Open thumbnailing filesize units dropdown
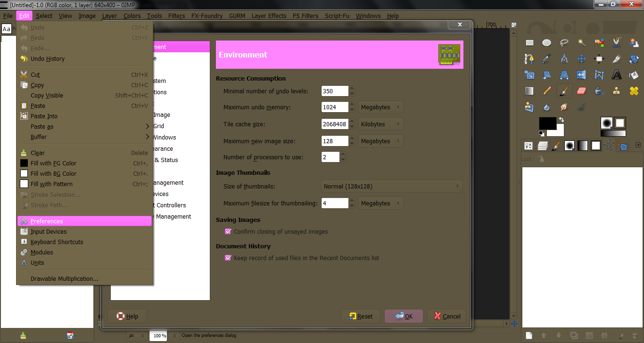Image resolution: width=644 pixels, height=343 pixels. (381, 203)
